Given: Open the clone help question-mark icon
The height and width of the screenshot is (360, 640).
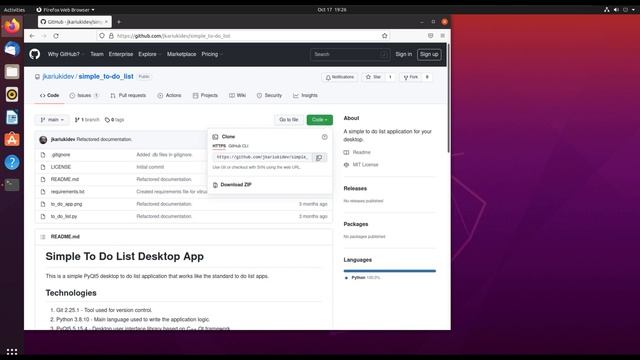Looking at the screenshot, I should coord(324,137).
